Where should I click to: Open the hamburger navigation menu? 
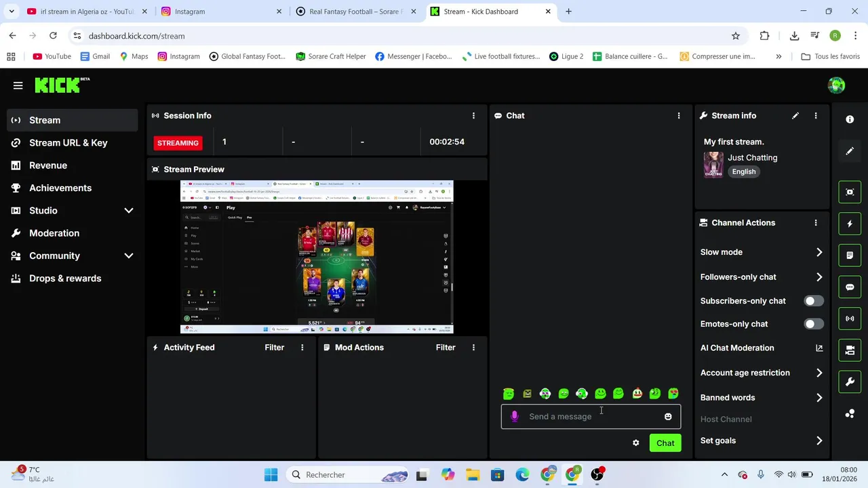coord(18,85)
